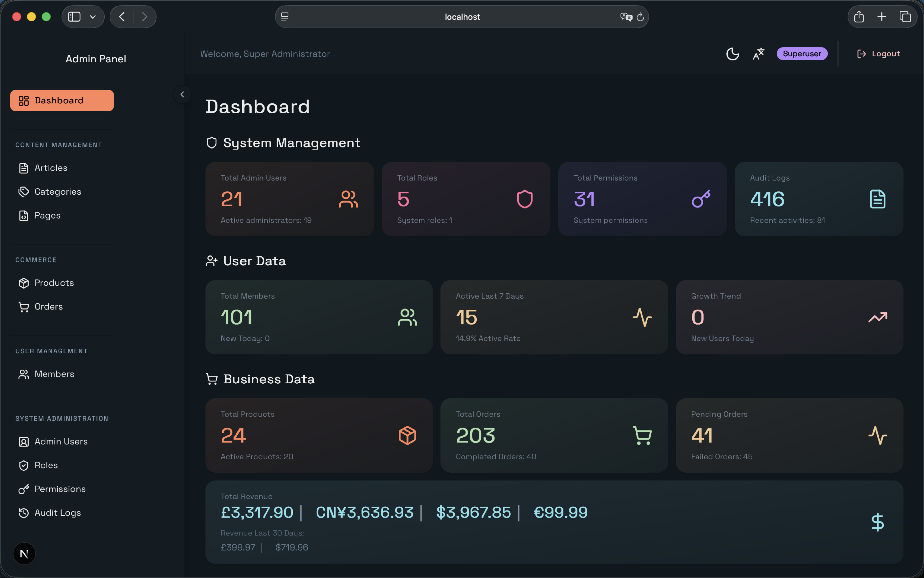Click the cart icon beside Business Data heading

tap(212, 379)
